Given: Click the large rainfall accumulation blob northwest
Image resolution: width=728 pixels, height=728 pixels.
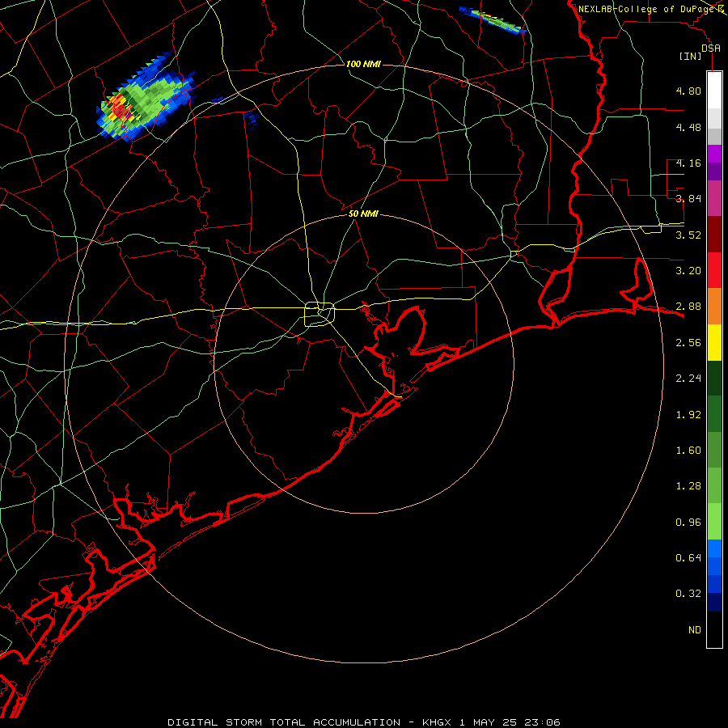Looking at the screenshot, I should pos(145,99).
